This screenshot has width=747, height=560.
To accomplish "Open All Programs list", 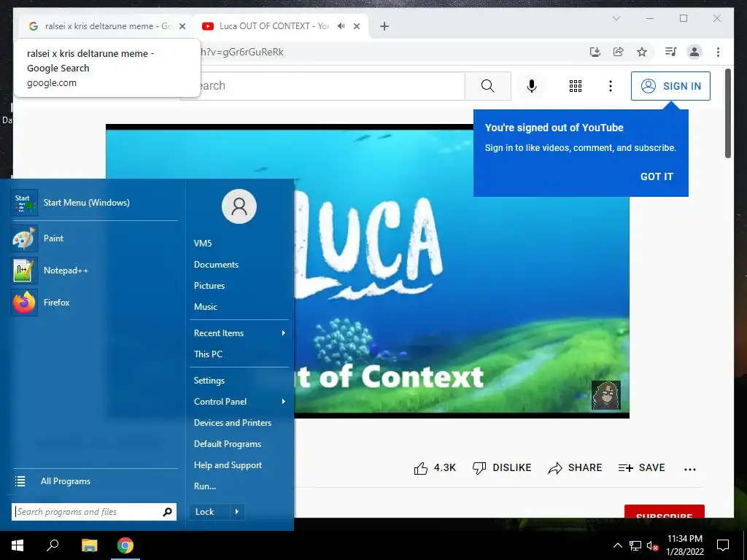I will [94, 481].
